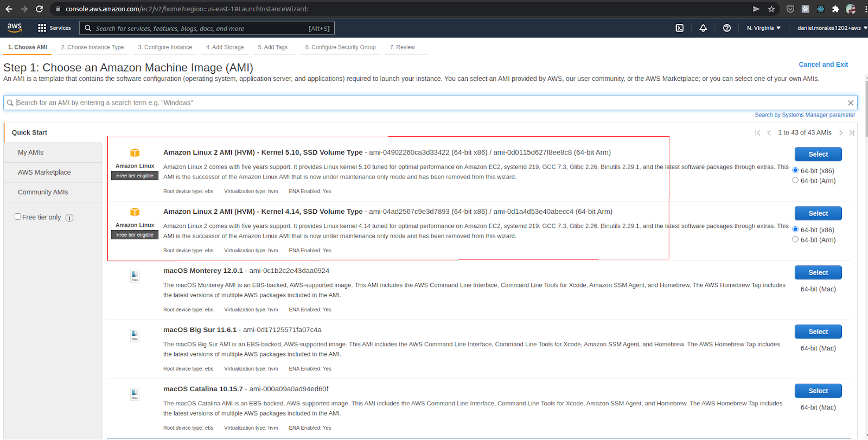Select 64-bit (Arm) for Kernel 4.14 AMI

click(x=795, y=239)
